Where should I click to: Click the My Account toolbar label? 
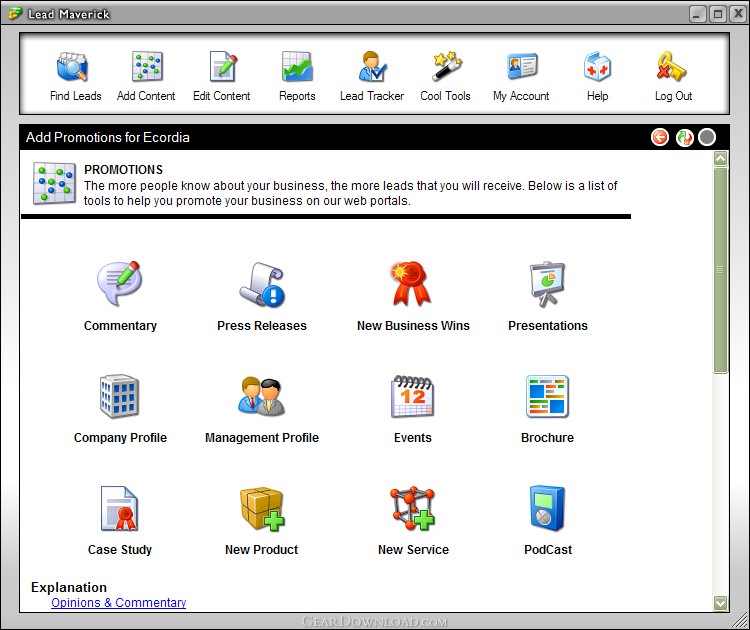coord(521,96)
